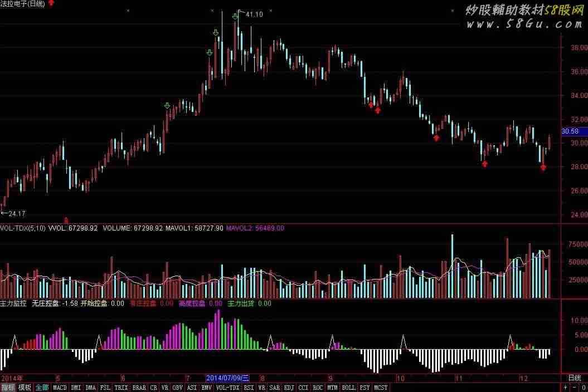Switch indicator to BRAR
The height and width of the screenshot is (392, 588).
click(139, 388)
